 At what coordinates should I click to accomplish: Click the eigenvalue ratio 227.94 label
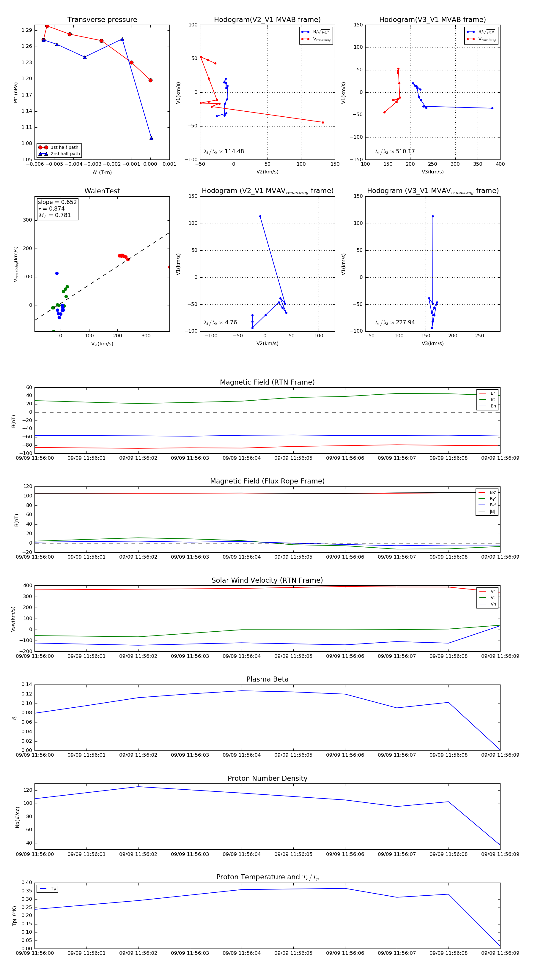pyautogui.click(x=395, y=323)
